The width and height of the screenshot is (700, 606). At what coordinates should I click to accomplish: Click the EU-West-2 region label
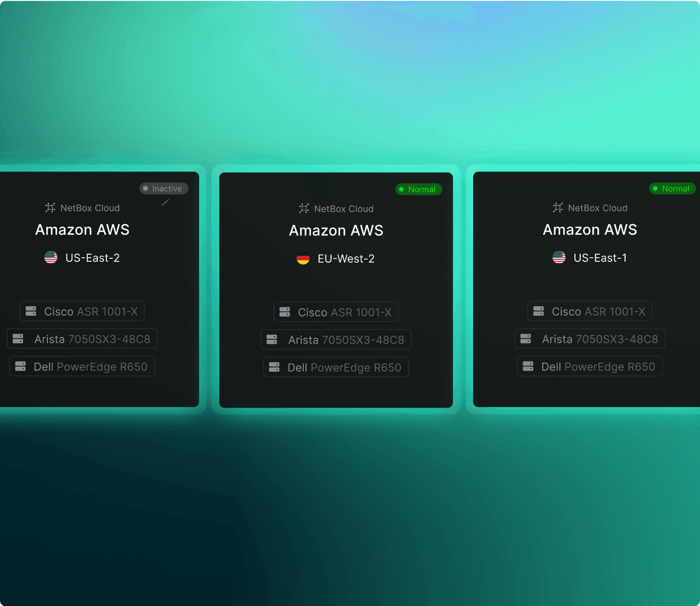click(346, 259)
